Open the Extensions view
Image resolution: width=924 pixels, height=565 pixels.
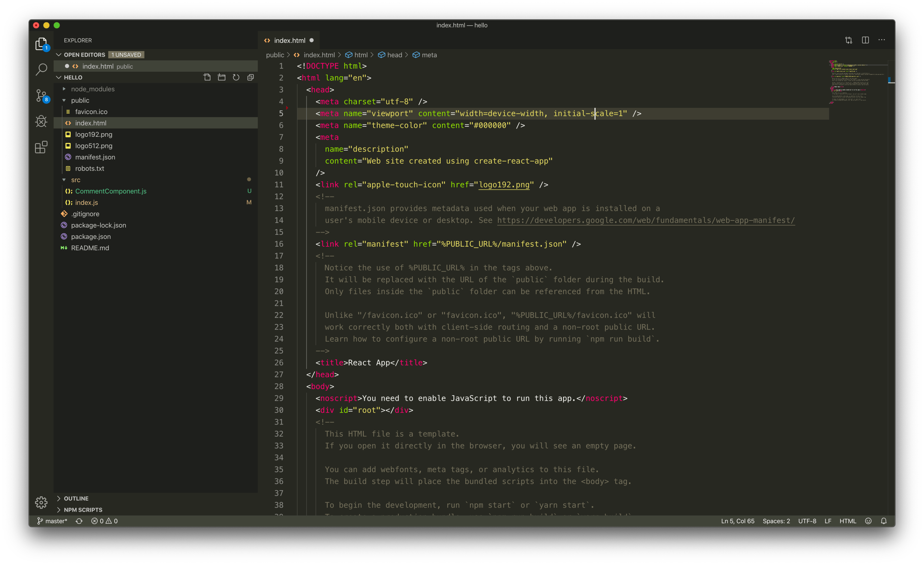(41, 147)
